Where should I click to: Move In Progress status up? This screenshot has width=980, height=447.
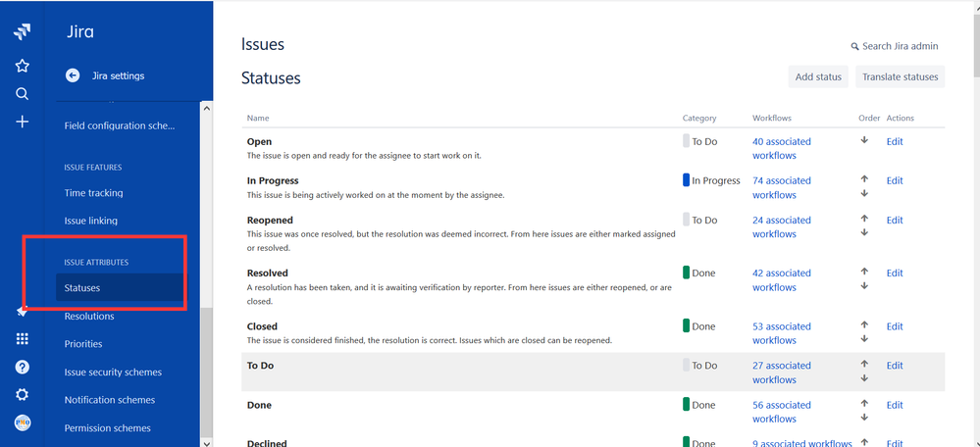pos(864,178)
